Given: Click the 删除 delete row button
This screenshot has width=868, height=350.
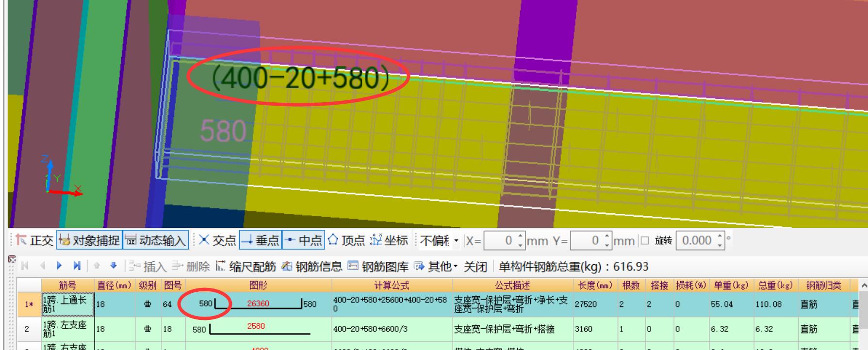Looking at the screenshot, I should click(x=191, y=266).
